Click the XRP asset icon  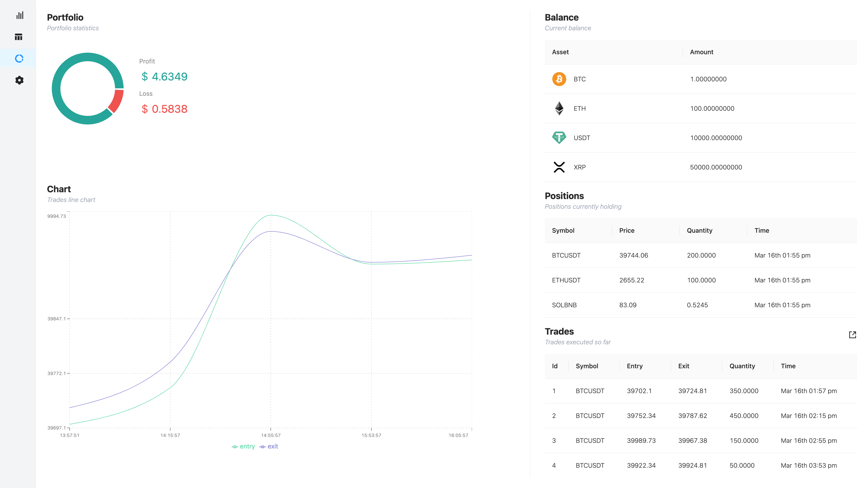(559, 167)
